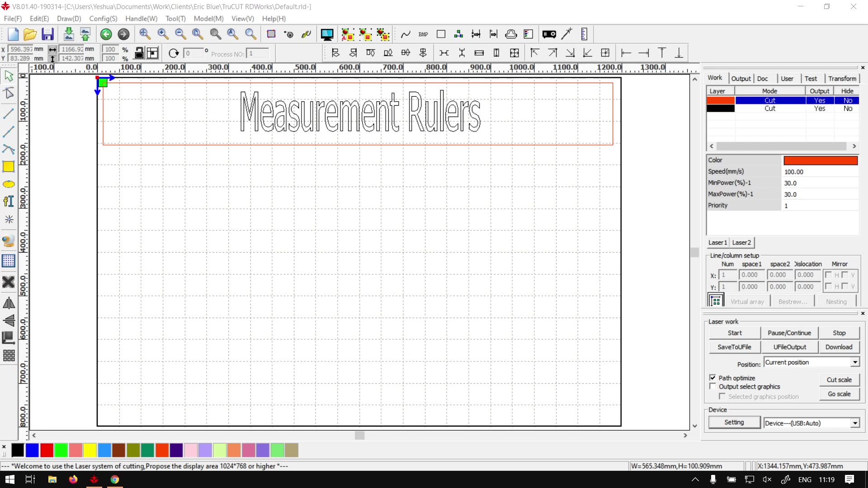This screenshot has width=868, height=488.
Task: Select the rectangle drawing tool
Action: [9, 167]
